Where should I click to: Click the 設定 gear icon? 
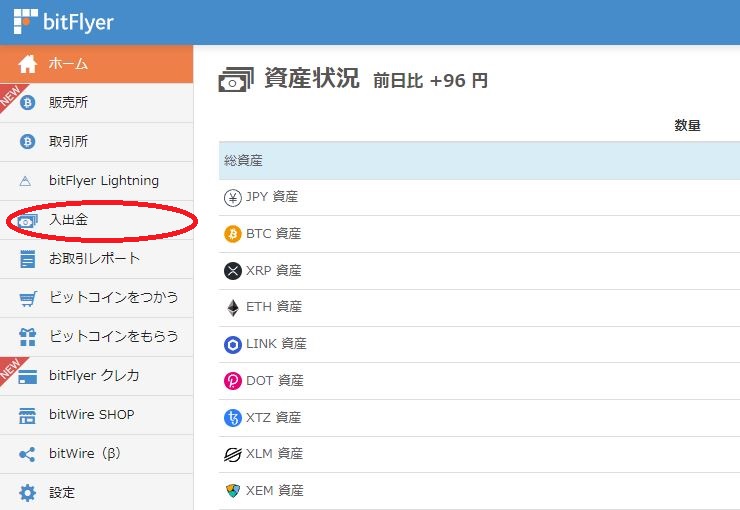click(27, 493)
